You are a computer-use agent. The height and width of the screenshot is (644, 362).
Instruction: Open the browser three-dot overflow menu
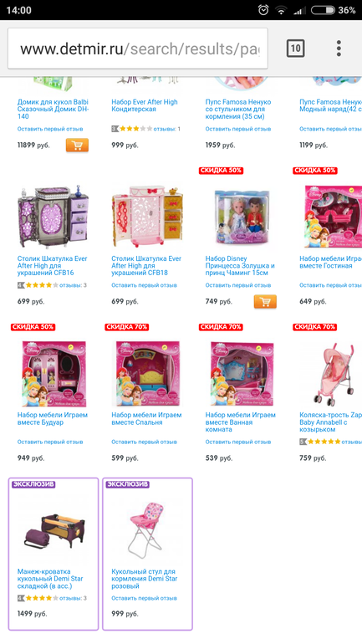(339, 49)
